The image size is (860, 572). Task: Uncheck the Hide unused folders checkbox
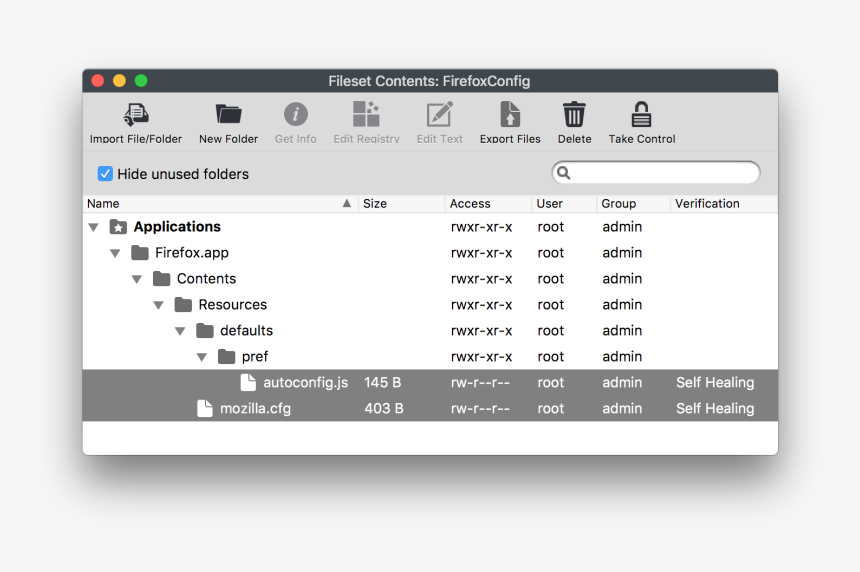[x=105, y=174]
